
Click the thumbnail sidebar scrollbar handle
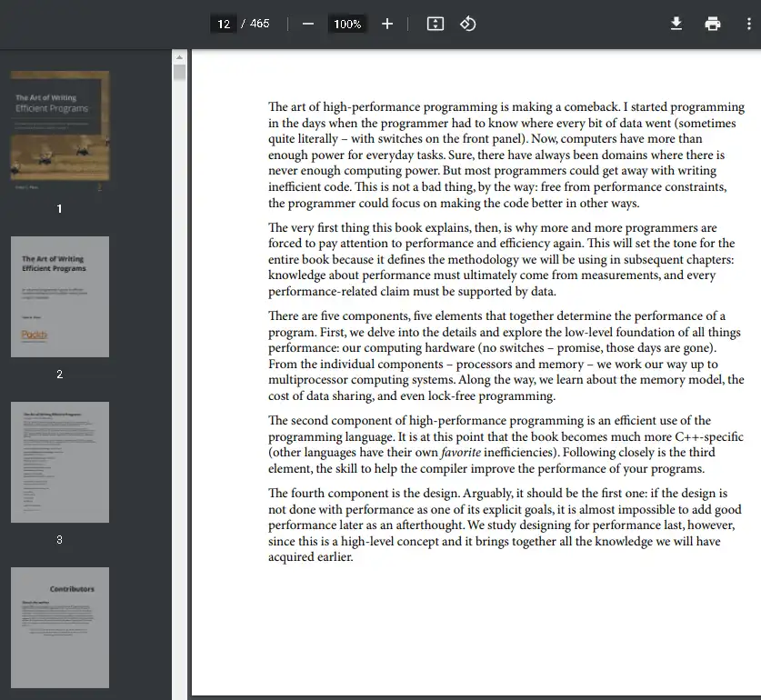(x=179, y=73)
